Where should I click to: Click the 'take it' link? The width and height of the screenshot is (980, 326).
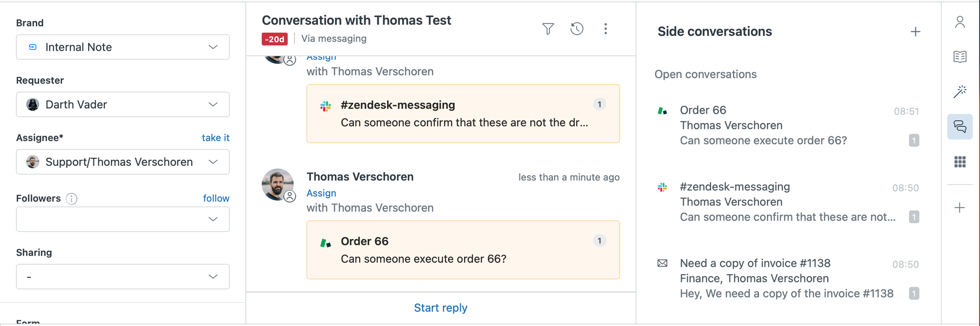point(215,138)
